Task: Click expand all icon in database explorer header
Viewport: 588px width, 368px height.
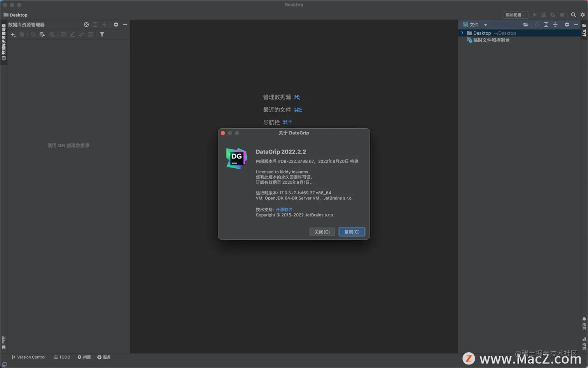Action: (x=95, y=24)
